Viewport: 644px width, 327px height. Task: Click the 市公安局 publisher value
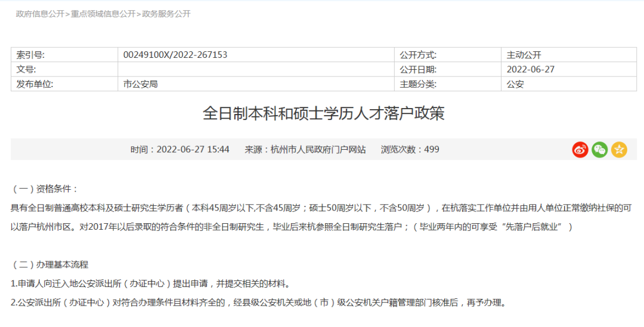pos(141,84)
